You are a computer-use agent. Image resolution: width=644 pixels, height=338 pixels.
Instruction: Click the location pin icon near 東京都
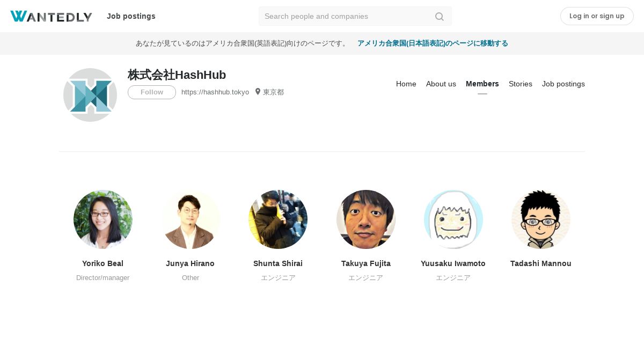click(x=258, y=92)
